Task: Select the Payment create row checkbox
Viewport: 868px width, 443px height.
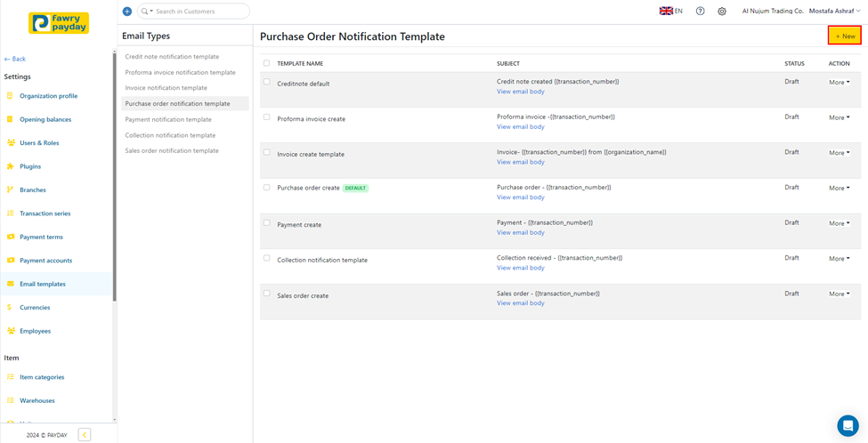Action: coord(266,223)
